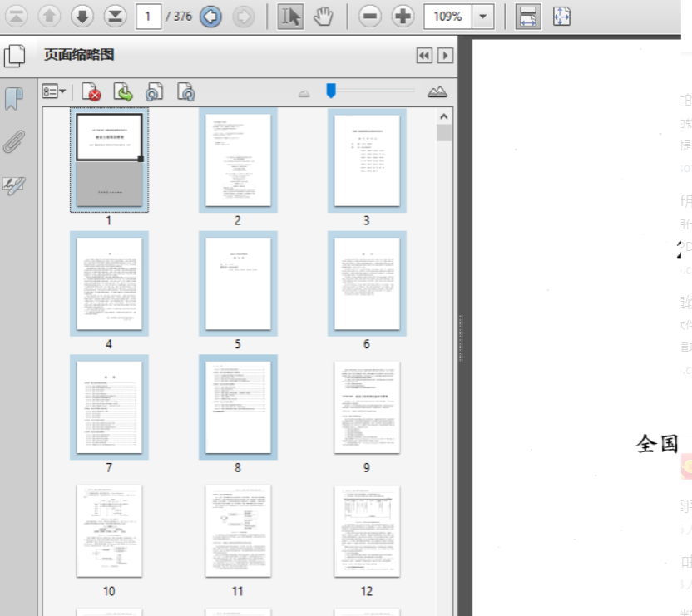692x616 pixels.
Task: Select page 3 thumbnail
Action: [x=367, y=160]
